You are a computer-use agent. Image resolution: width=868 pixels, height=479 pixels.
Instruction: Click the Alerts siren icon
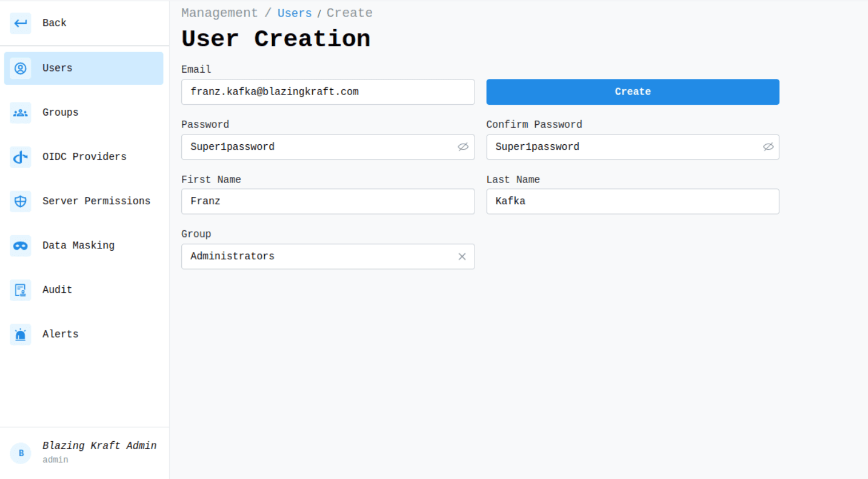[x=21, y=334]
